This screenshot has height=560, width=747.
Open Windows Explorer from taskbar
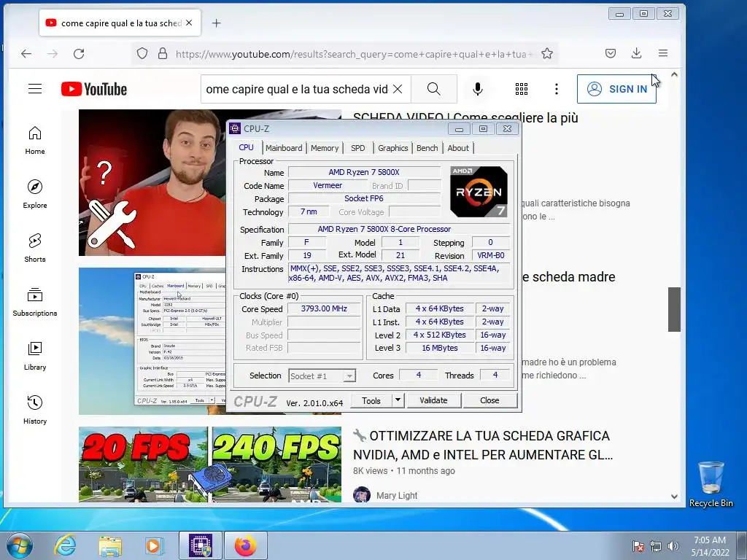tap(110, 545)
